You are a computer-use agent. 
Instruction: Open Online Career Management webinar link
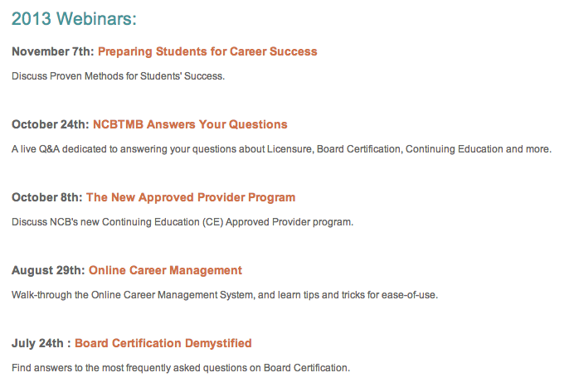coord(165,271)
